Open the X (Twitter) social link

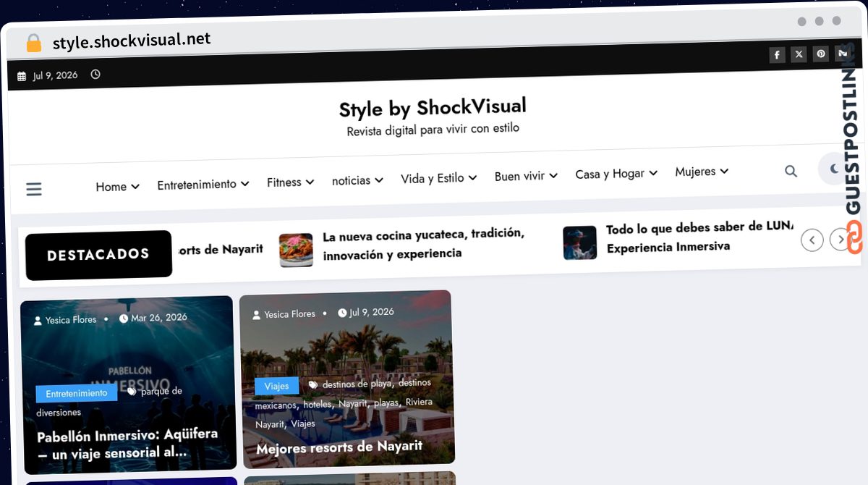coord(799,54)
